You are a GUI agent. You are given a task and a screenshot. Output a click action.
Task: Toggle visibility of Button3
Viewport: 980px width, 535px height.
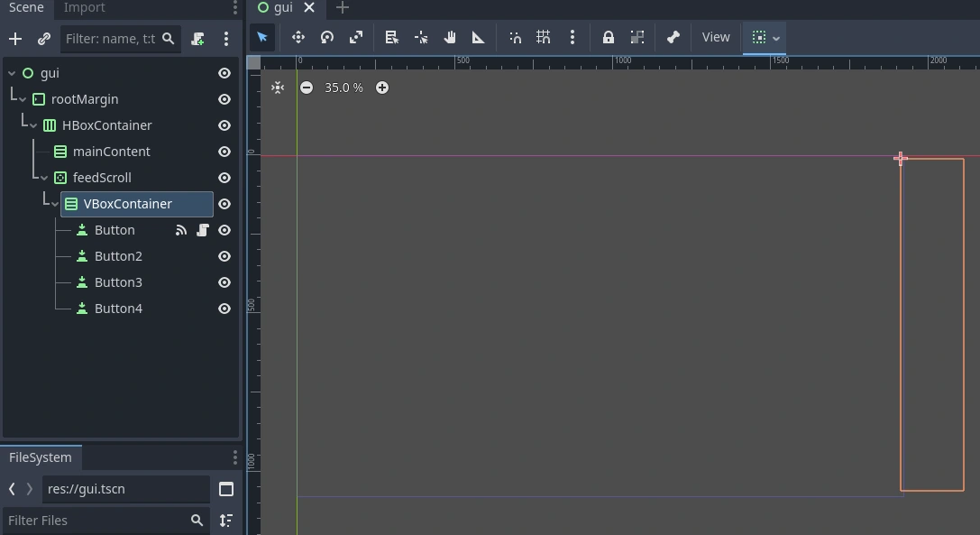224,282
